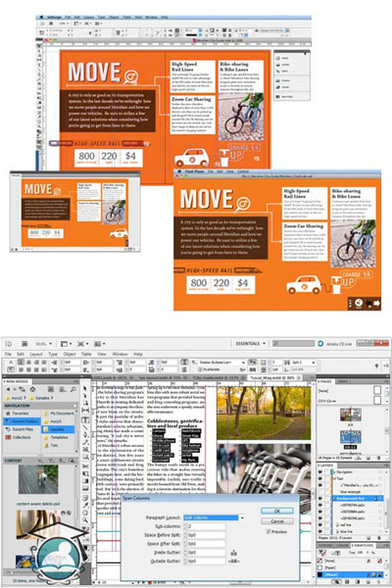Switch to the Stroke panel tab
Viewport: 392px width, 588px height.
point(325,545)
